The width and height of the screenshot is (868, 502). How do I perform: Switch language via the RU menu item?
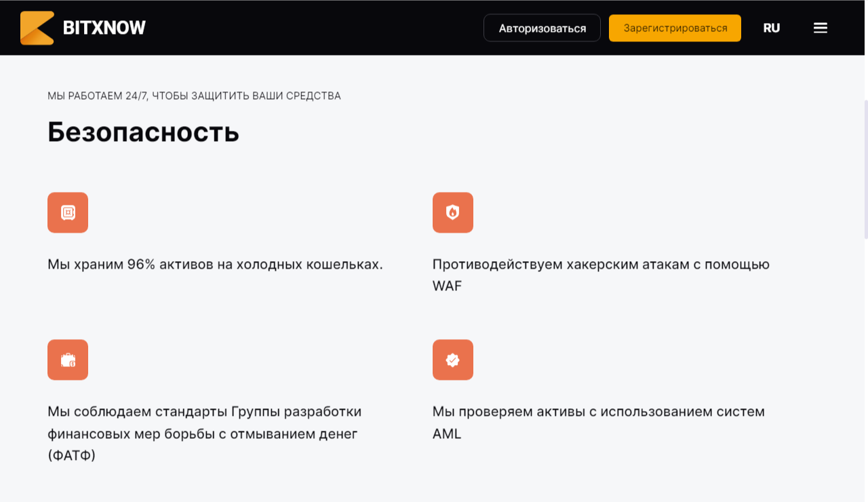tap(771, 28)
